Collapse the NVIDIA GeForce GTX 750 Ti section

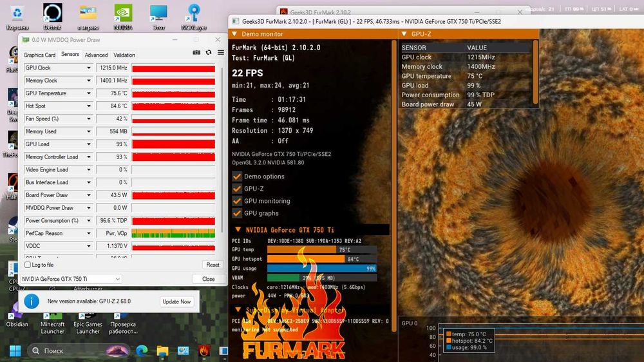[238, 230]
